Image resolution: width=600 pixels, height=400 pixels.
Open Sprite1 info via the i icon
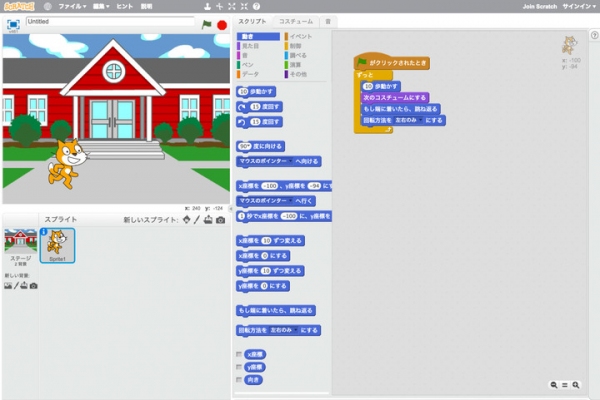click(x=44, y=232)
